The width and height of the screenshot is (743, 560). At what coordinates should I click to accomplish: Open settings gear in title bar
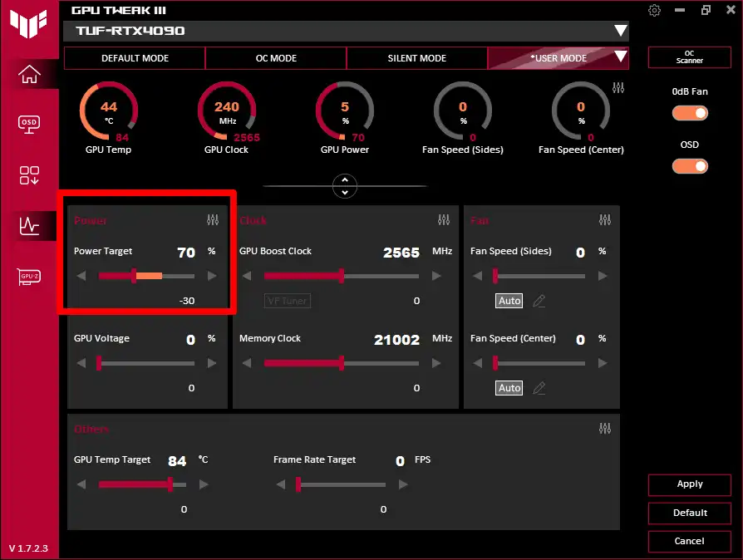pos(654,10)
